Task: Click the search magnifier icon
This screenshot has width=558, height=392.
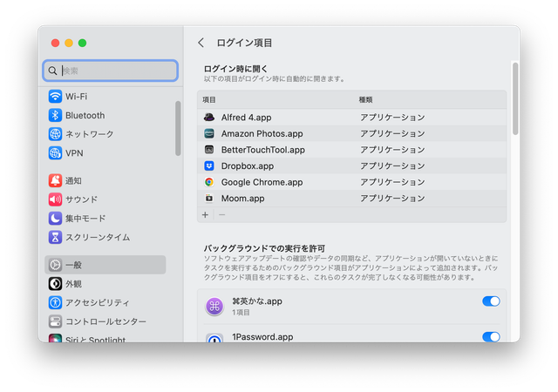Action: pos(52,71)
